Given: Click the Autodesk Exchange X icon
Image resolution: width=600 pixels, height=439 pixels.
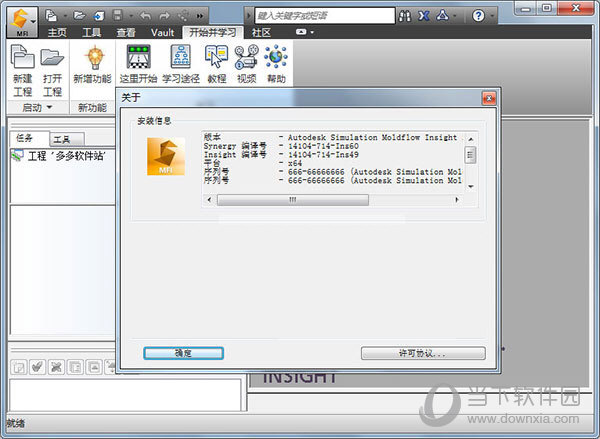Looking at the screenshot, I should (x=424, y=16).
